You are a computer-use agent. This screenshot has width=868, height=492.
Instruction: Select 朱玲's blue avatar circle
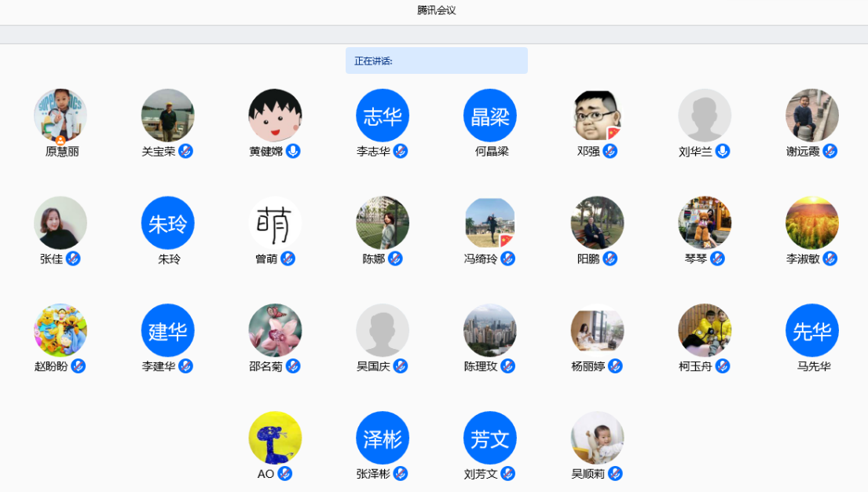tap(168, 223)
